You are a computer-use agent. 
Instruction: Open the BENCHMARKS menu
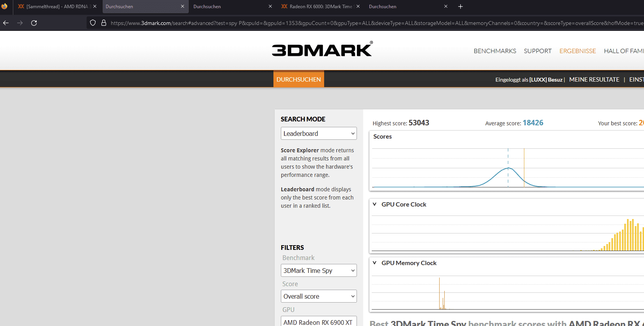[x=495, y=51]
